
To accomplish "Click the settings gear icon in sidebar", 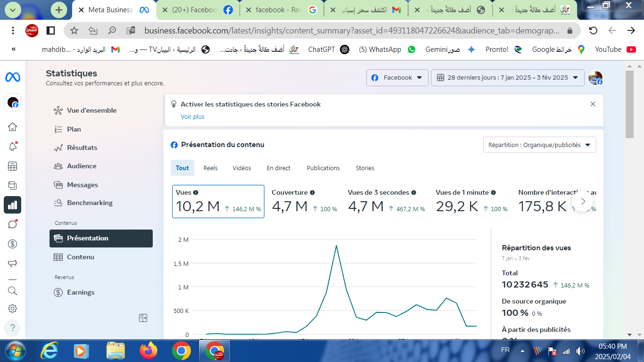I will coord(13,309).
